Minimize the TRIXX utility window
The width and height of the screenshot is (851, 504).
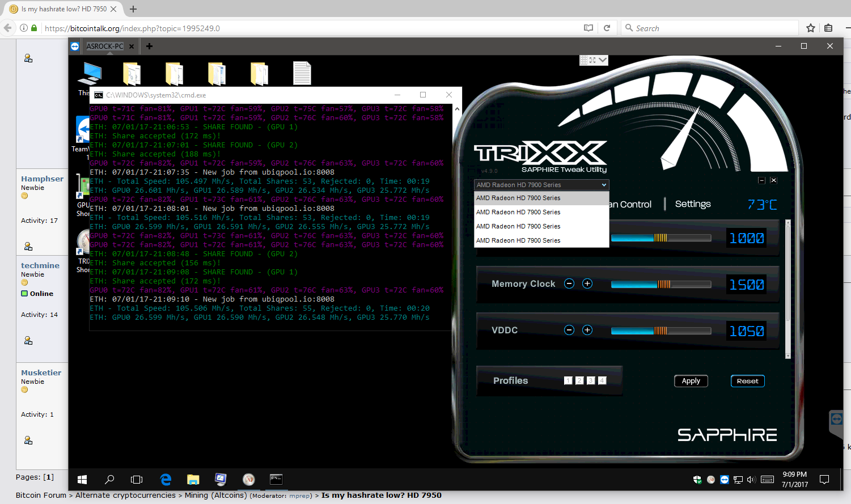click(761, 180)
